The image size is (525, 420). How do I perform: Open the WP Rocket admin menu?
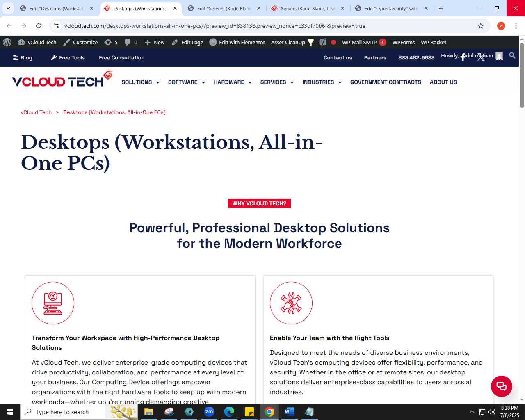coord(434,42)
